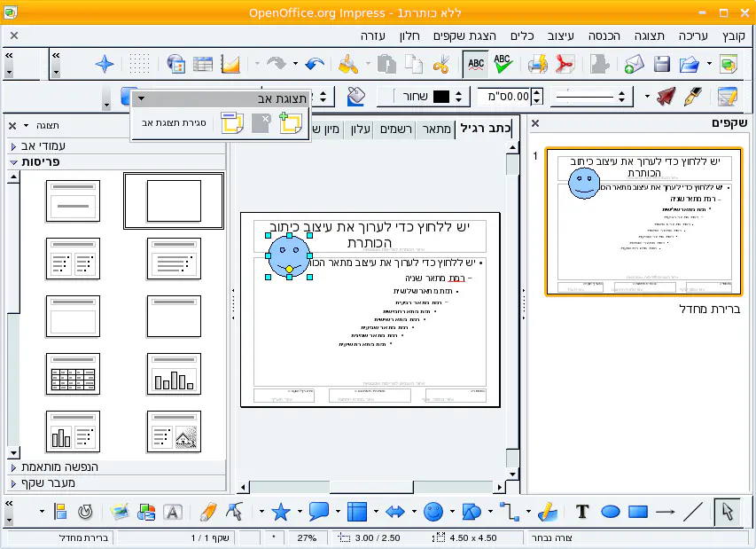Click the סגירת תצוגת אב button
The width and height of the screenshot is (756, 549).
click(175, 123)
